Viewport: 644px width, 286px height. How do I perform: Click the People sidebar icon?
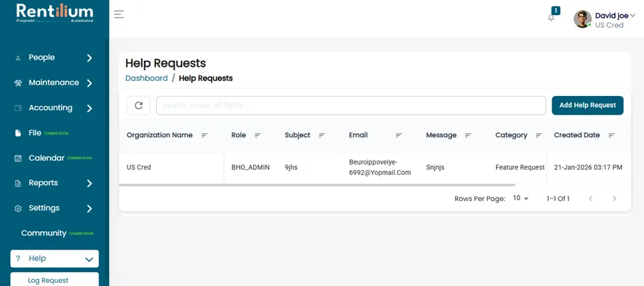click(x=18, y=58)
